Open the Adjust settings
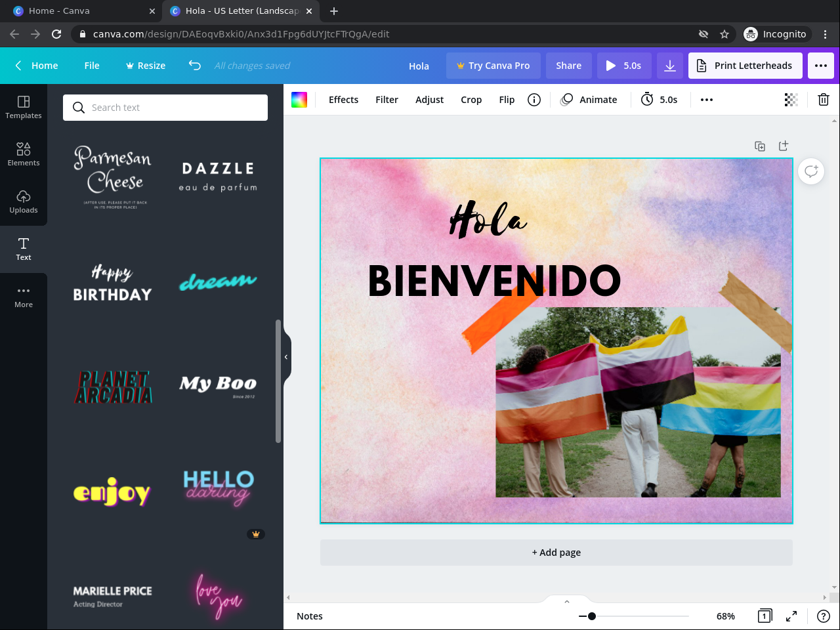840x630 pixels. (429, 100)
